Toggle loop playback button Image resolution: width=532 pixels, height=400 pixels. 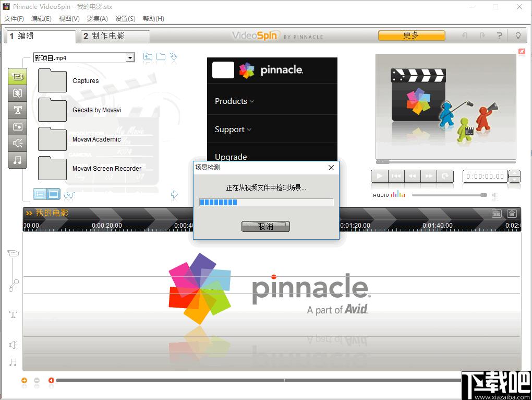pos(445,176)
